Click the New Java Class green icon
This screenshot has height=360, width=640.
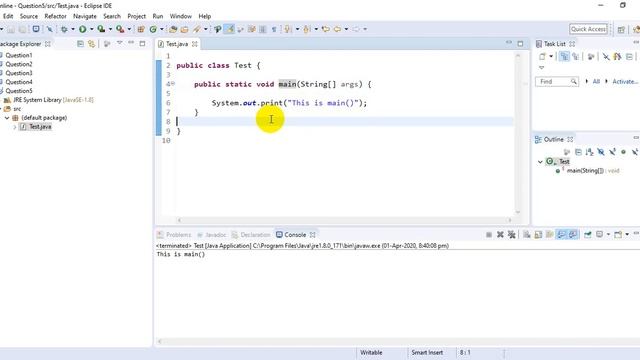(153, 29)
